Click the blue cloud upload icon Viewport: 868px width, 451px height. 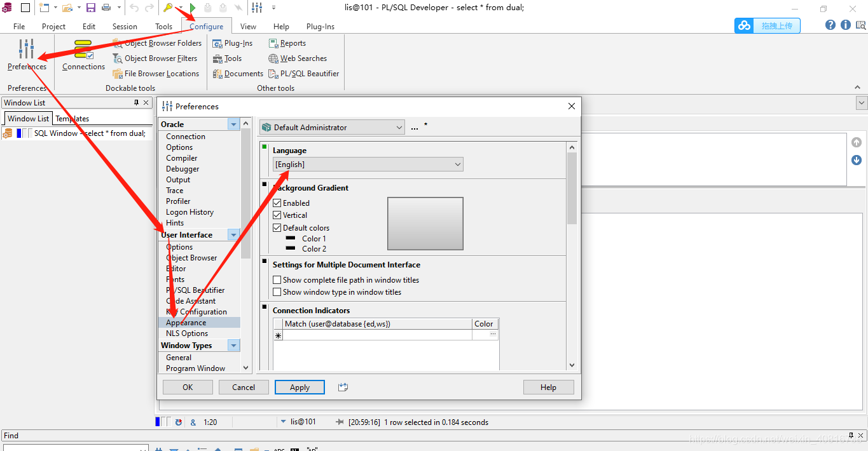[x=744, y=25]
